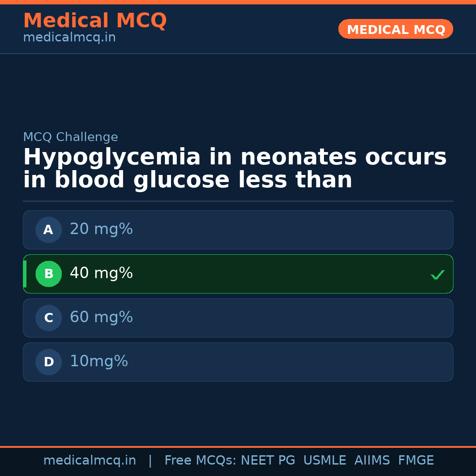Choose the 60 mg% answer text

tap(101, 317)
